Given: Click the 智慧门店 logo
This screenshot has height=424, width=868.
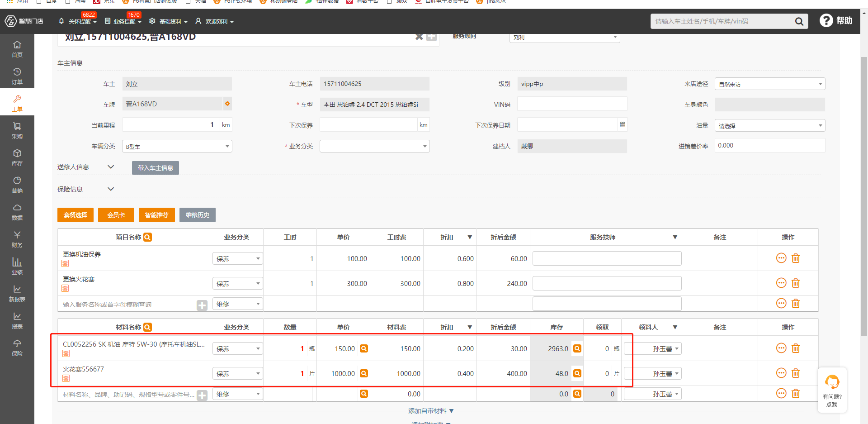Looking at the screenshot, I should click(24, 21).
